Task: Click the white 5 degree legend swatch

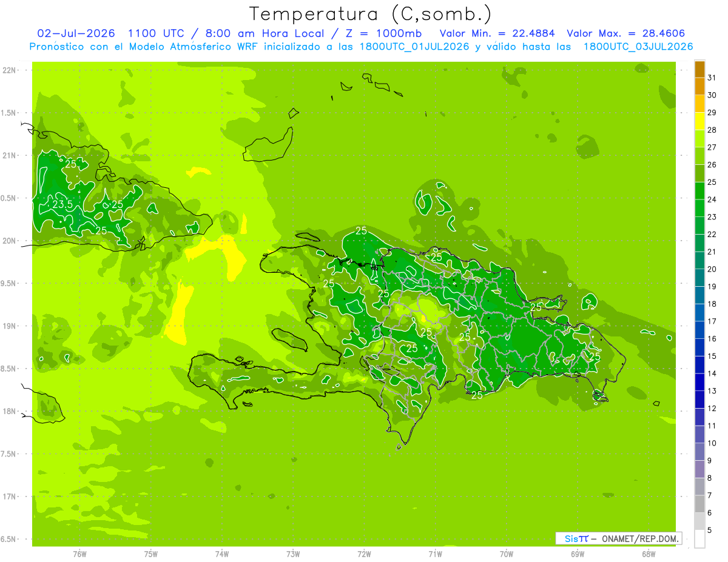Action: (x=699, y=539)
